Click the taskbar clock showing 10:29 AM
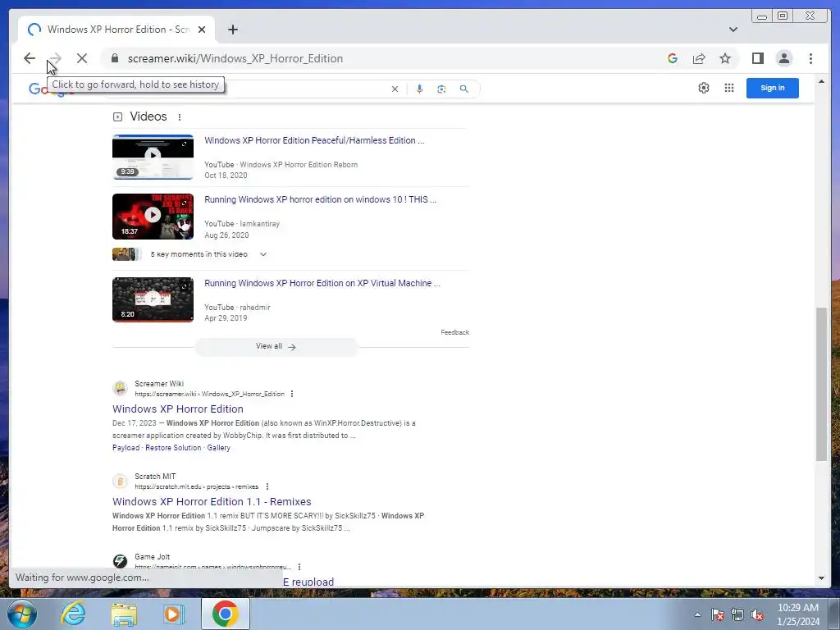Screen dimensions: 840x630 [x=798, y=614]
